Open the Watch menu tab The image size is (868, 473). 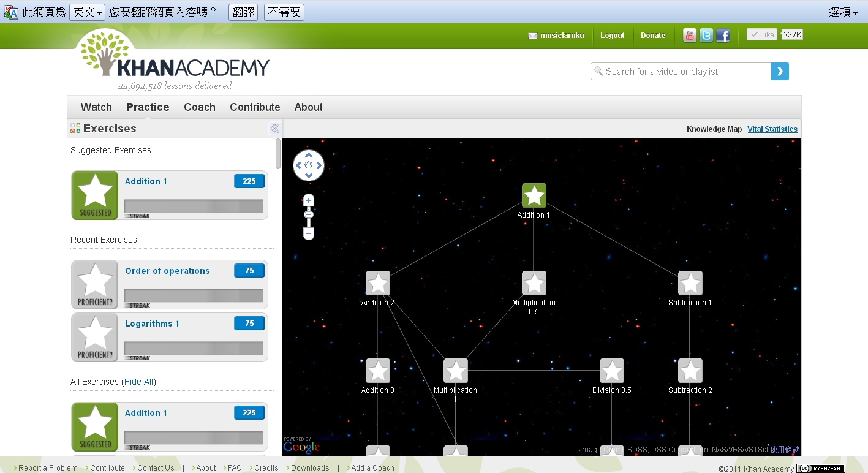coord(96,107)
